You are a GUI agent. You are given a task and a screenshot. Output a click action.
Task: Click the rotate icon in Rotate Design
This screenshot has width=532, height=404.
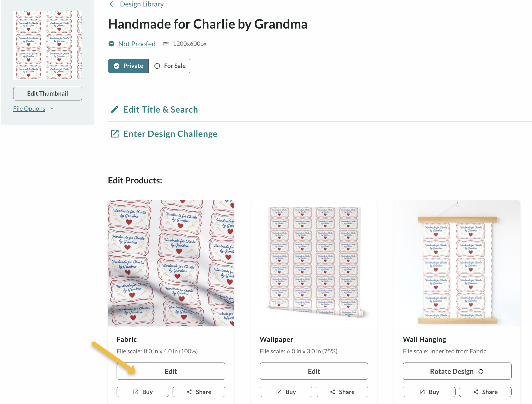pos(481,371)
